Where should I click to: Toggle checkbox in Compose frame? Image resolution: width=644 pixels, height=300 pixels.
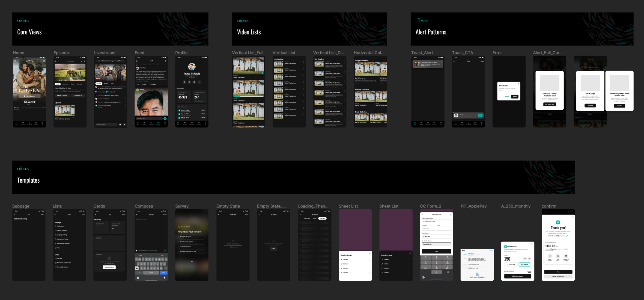[x=136, y=251]
